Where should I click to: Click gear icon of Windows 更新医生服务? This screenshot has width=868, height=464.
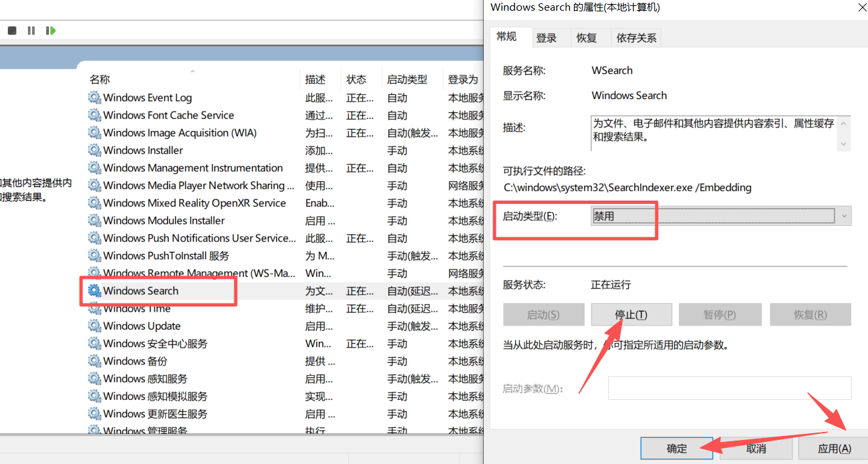(94, 414)
